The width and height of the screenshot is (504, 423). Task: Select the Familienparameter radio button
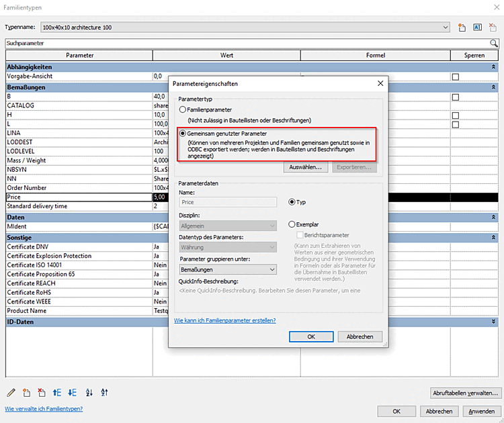tap(183, 109)
